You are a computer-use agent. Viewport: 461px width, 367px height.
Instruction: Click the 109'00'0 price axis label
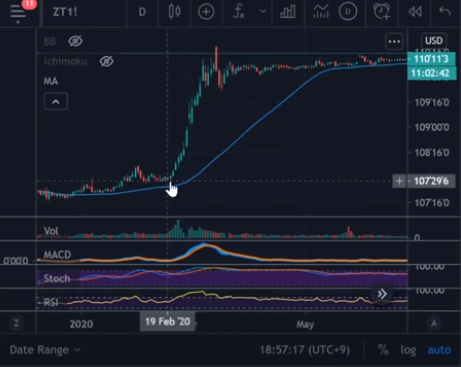coord(432,127)
